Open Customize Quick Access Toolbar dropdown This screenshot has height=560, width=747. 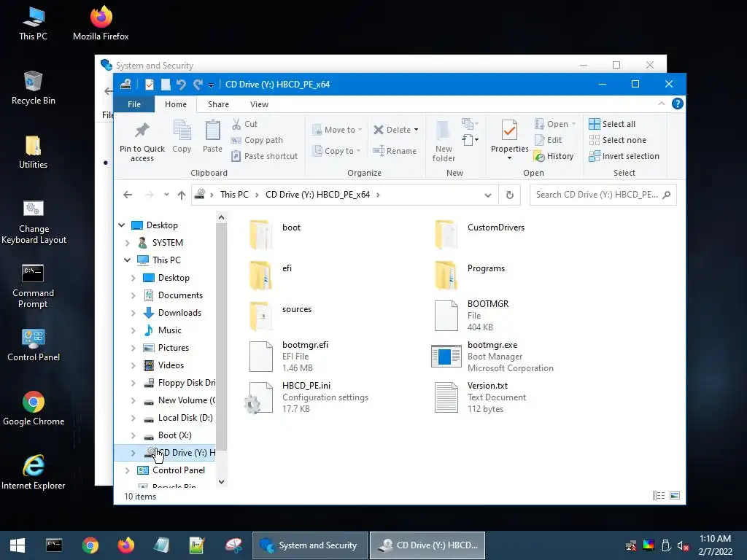211,85
